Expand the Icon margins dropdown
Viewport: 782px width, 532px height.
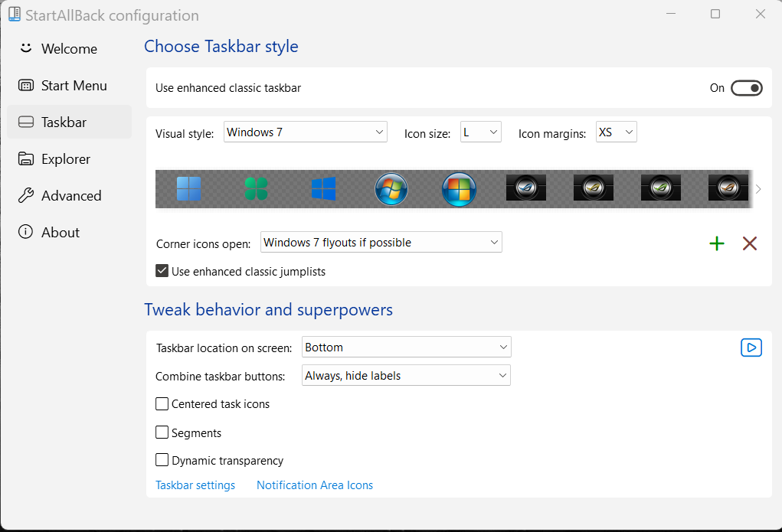coord(616,132)
